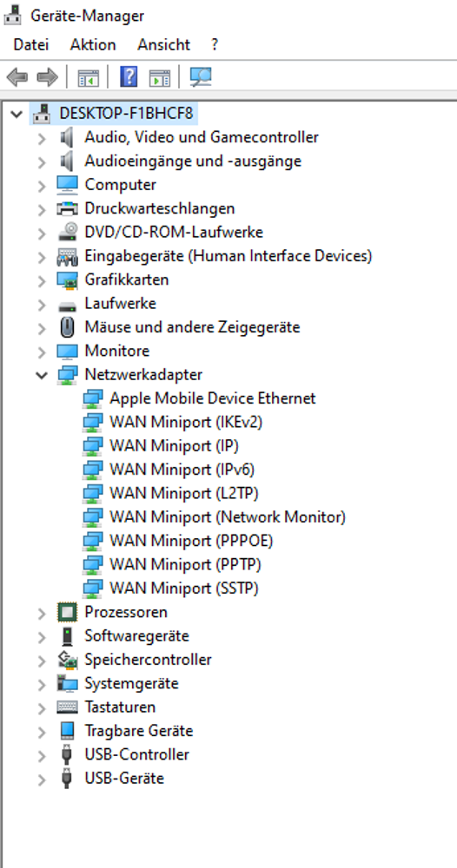457x868 pixels.
Task: Open the Datei menu
Action: tap(31, 45)
